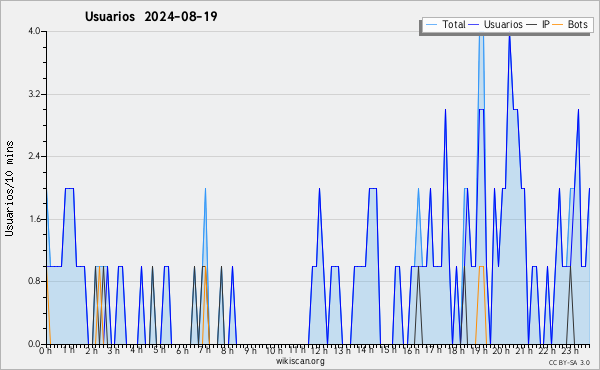Click the y-axis value '0.8'
The width and height of the screenshot is (600, 370).
pos(34,282)
